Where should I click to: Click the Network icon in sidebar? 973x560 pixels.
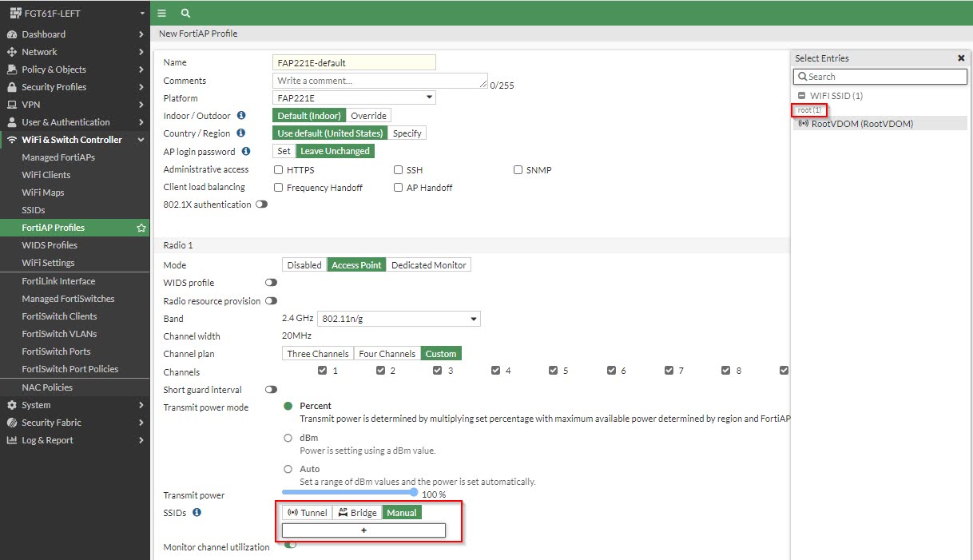coord(12,52)
